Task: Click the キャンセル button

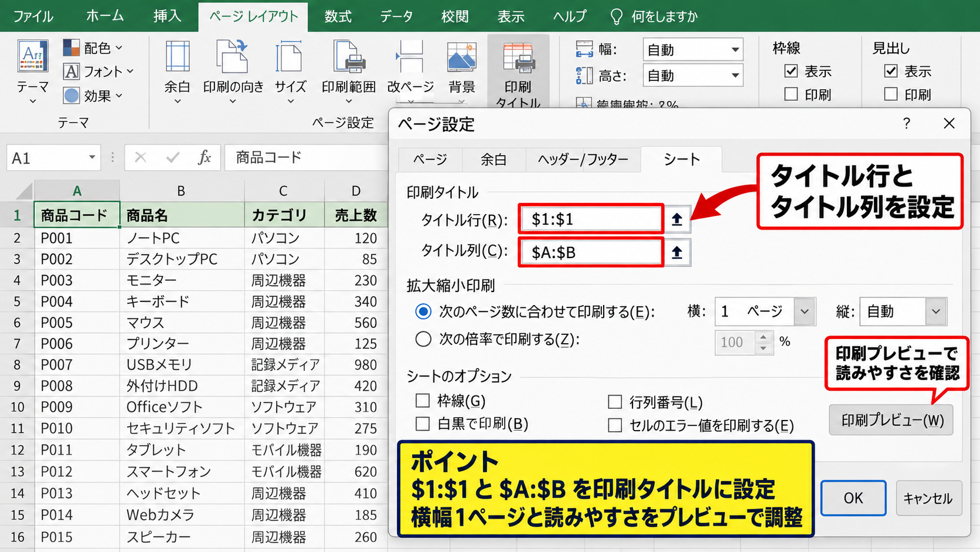Action: coord(928,498)
